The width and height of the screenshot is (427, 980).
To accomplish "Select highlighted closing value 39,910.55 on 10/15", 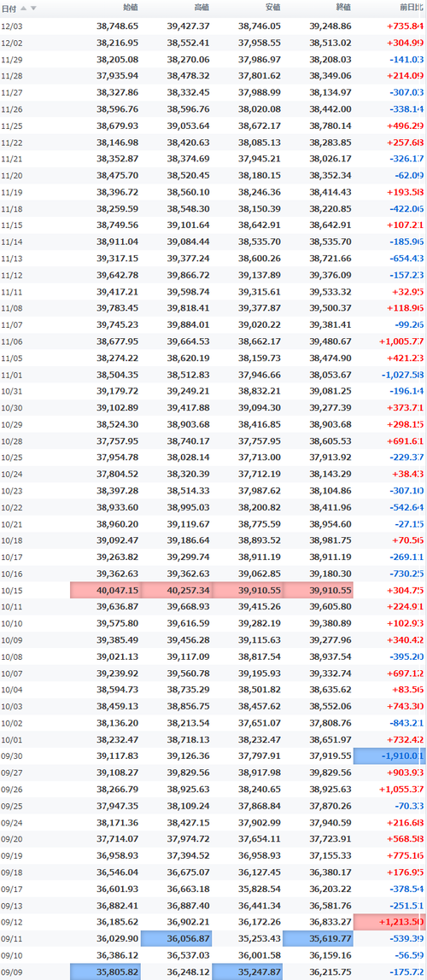I will tap(319, 590).
